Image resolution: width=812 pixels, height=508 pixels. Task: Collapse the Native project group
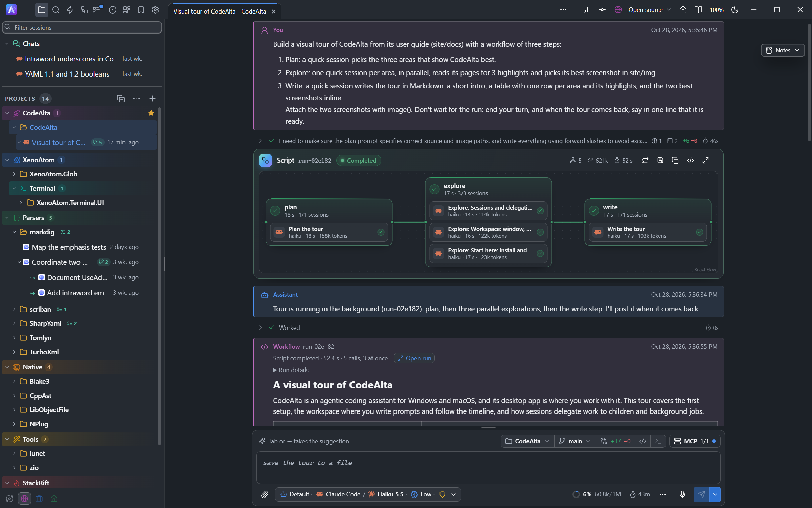pyautogui.click(x=7, y=367)
